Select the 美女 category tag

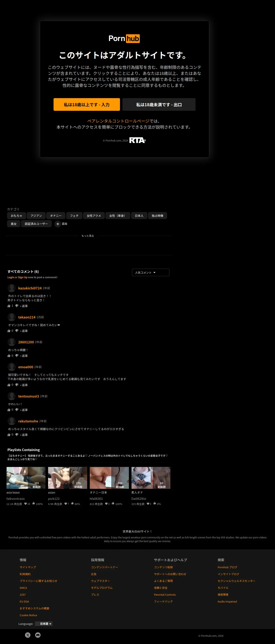(x=14, y=224)
